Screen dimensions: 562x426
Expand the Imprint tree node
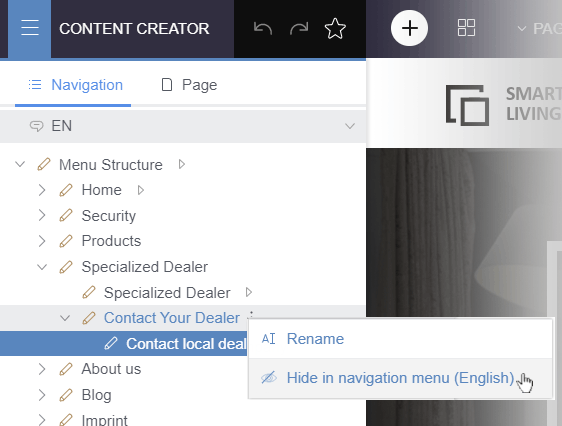(42, 420)
